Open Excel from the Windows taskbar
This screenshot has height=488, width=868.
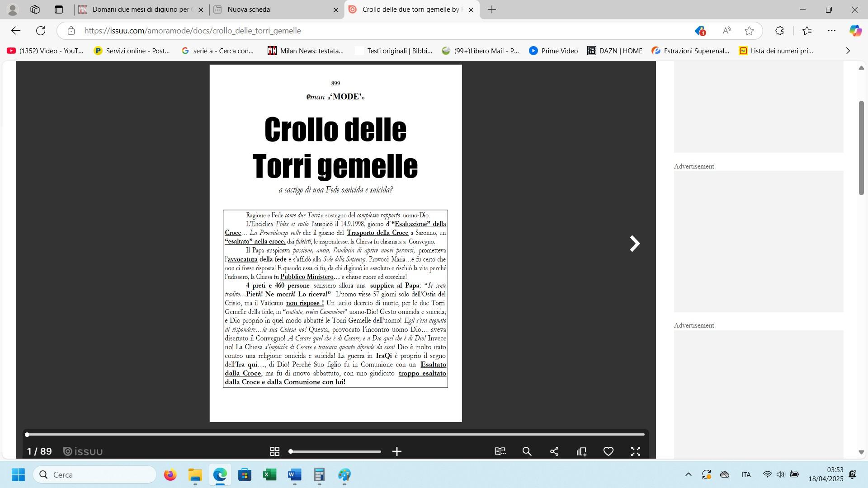270,475
